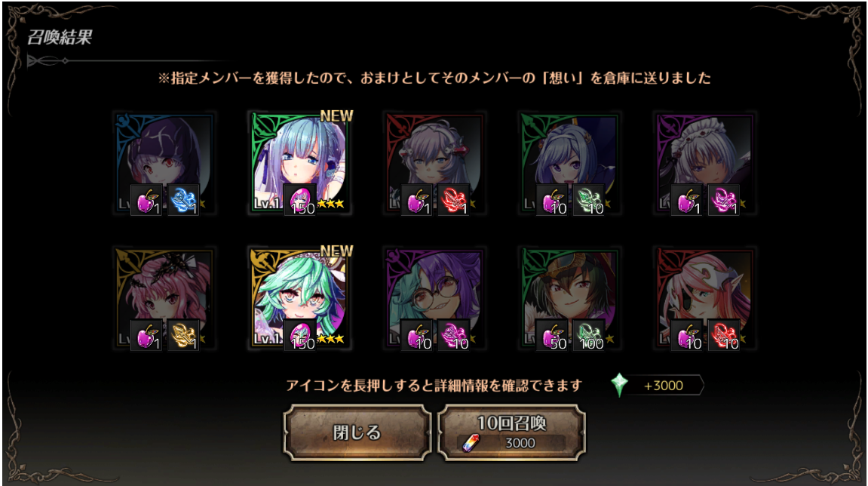This screenshot has width=868, height=486.
Task: Click the purple apple icon showing 50
Action: (x=552, y=335)
